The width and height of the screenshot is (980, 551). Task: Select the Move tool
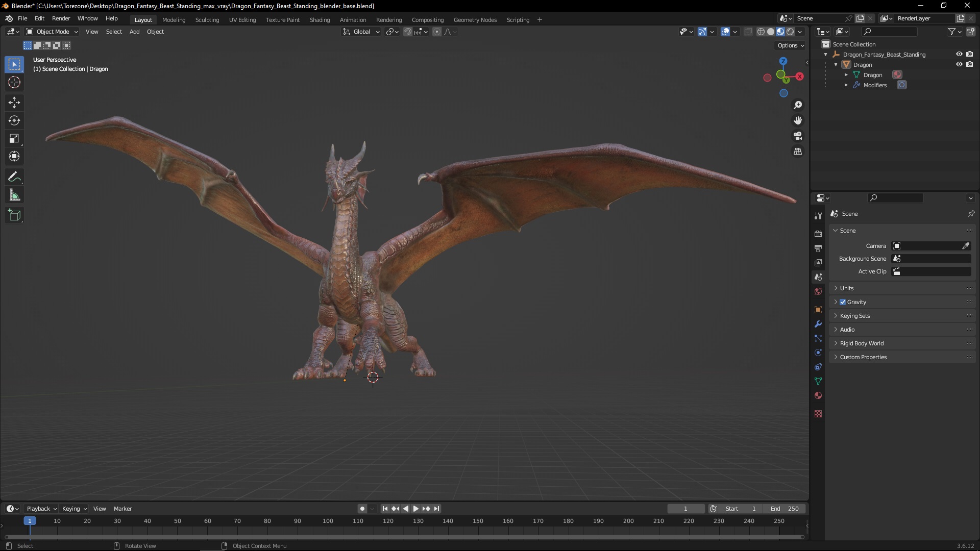tap(14, 103)
